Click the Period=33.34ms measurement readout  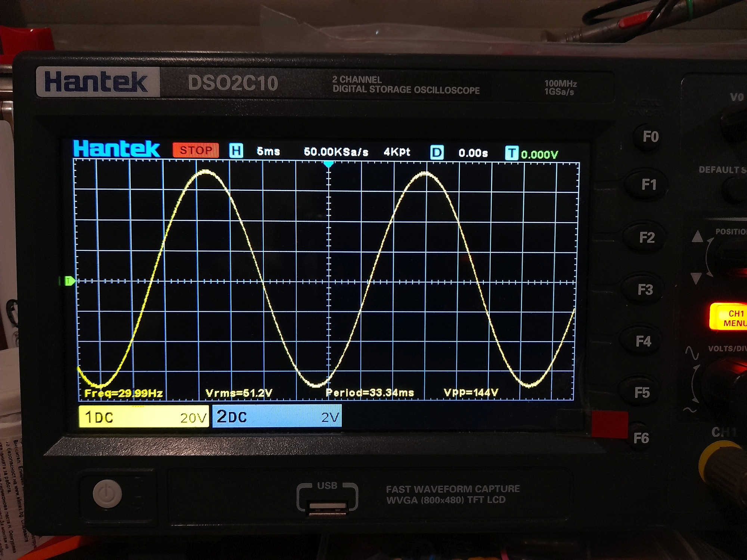pyautogui.click(x=370, y=393)
